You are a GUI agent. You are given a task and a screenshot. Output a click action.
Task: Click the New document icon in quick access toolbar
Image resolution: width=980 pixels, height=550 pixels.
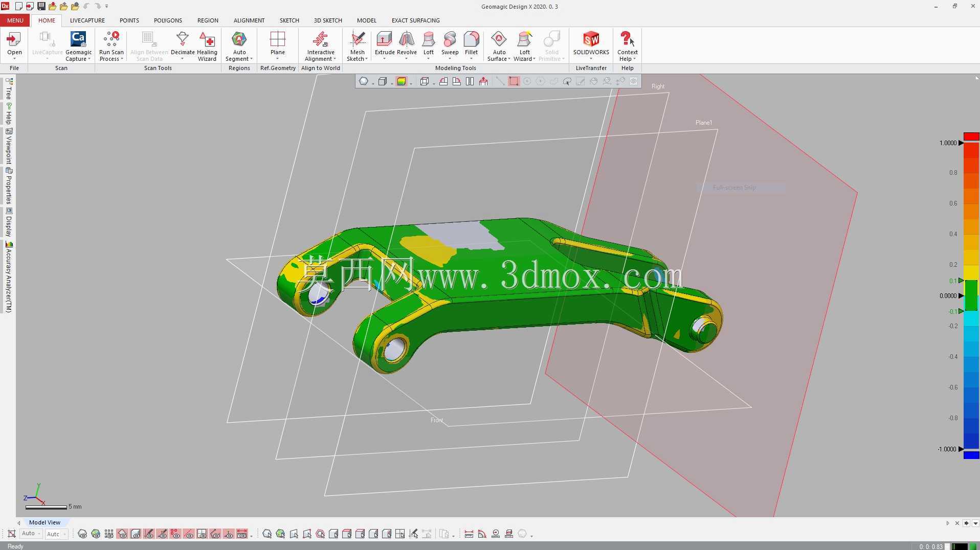pyautogui.click(x=18, y=6)
